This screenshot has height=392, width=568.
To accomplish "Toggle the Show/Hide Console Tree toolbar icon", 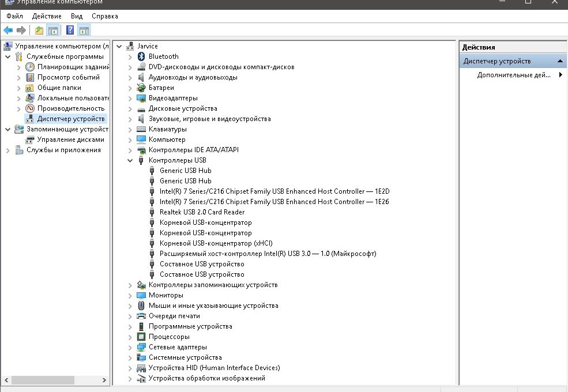I will tap(53, 31).
